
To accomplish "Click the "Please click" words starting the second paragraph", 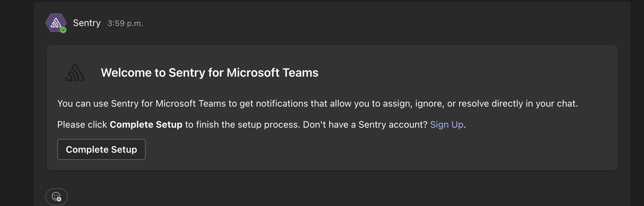I will tap(82, 125).
